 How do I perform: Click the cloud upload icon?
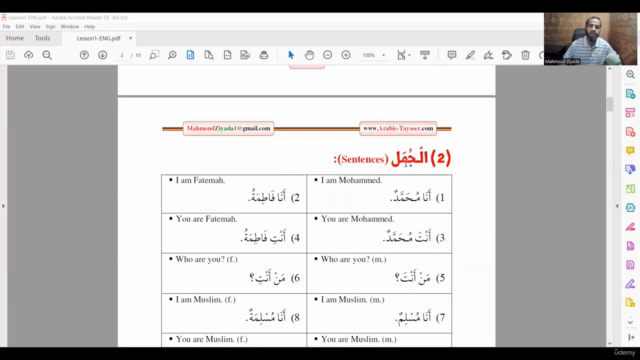tap(29, 55)
